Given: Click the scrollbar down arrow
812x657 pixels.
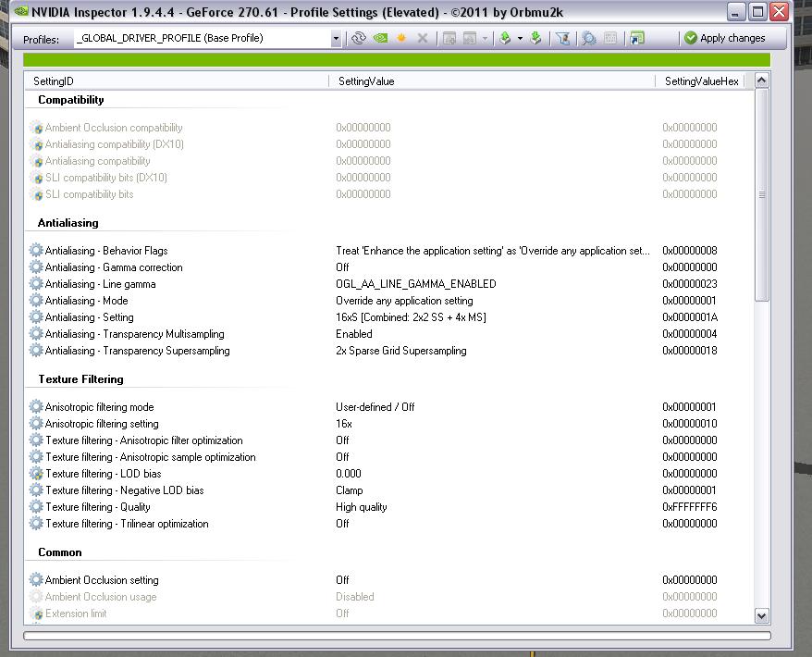Looking at the screenshot, I should 761,615.
